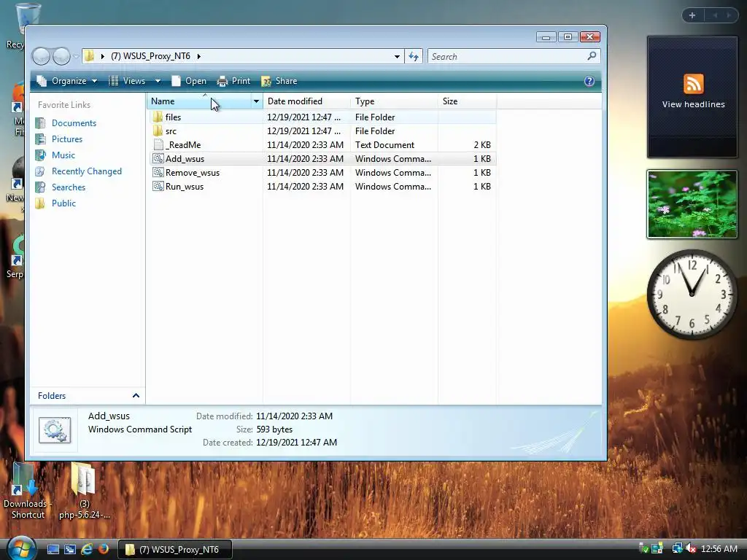Click the _ReadMe file name
This screenshot has width=747, height=560.
183,145
